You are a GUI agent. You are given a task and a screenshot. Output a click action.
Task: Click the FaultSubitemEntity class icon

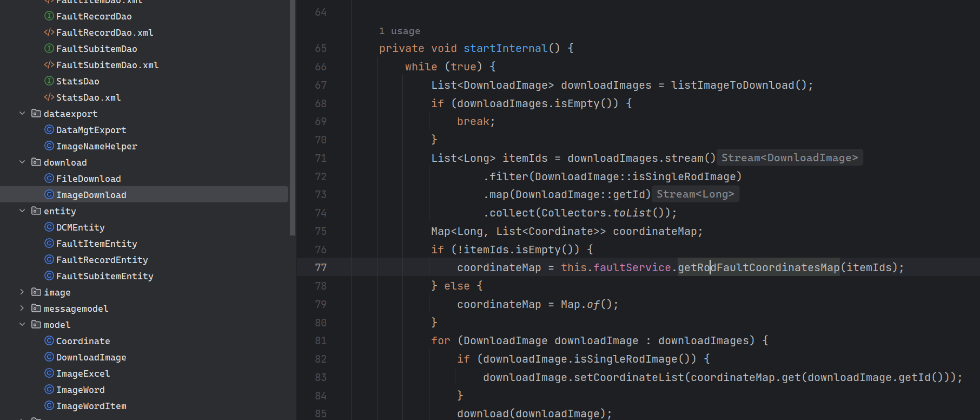point(49,276)
